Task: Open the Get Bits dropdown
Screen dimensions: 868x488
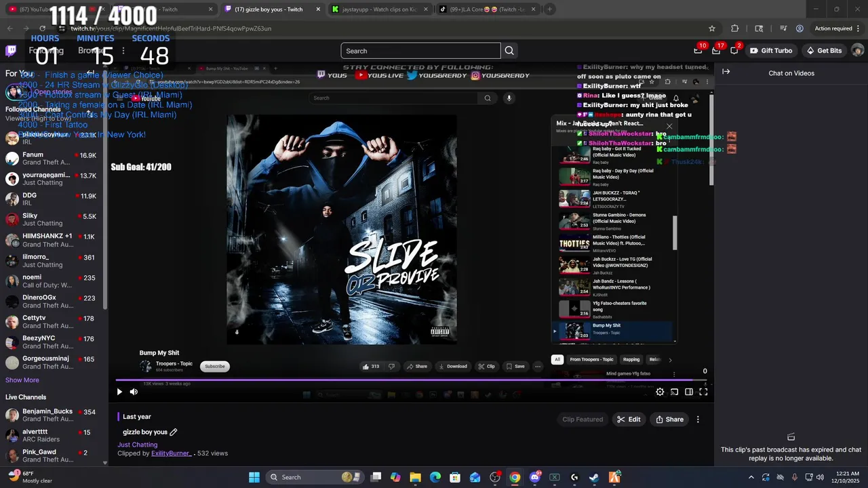Action: [824, 51]
